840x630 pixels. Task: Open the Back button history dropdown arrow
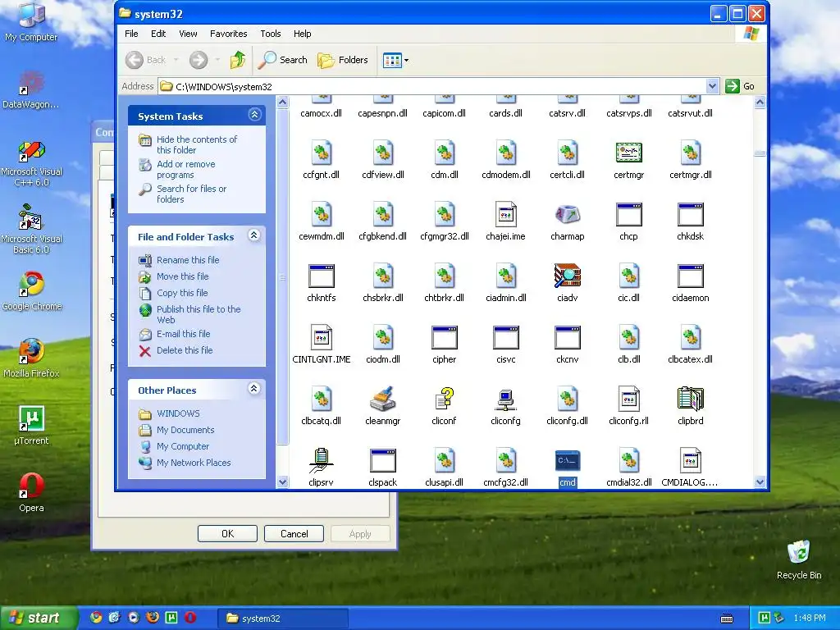pos(176,60)
